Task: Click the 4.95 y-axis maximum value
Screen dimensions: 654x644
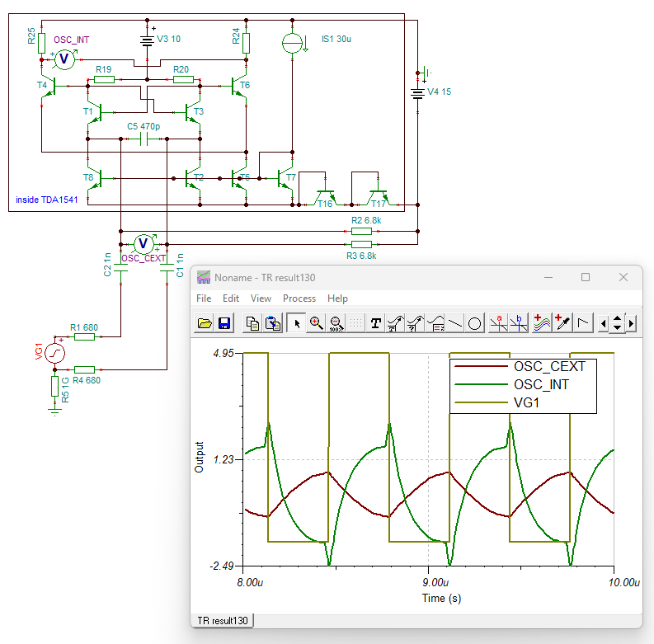Action: coord(223,353)
